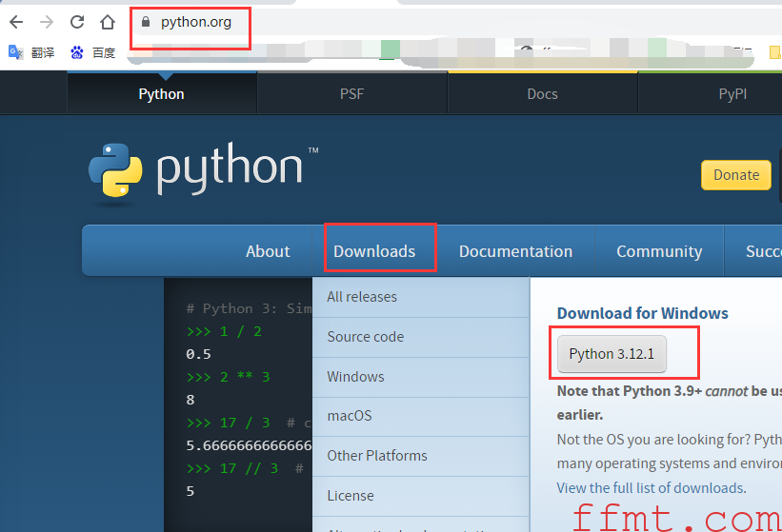Open the Downloads menu
The image size is (782, 532).
click(374, 251)
